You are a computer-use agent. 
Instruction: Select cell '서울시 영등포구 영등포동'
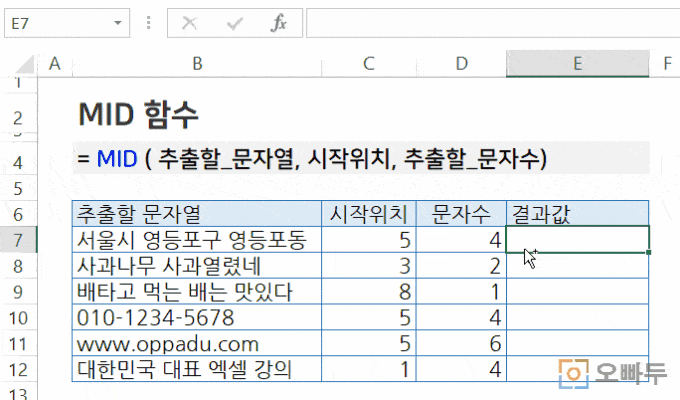pyautogui.click(x=197, y=239)
